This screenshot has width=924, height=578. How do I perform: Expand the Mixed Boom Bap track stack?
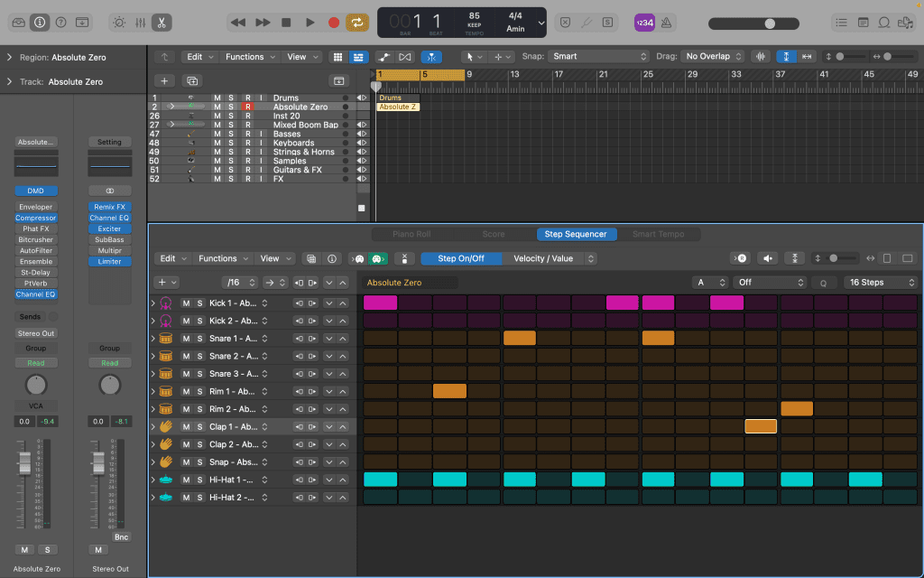pos(171,125)
